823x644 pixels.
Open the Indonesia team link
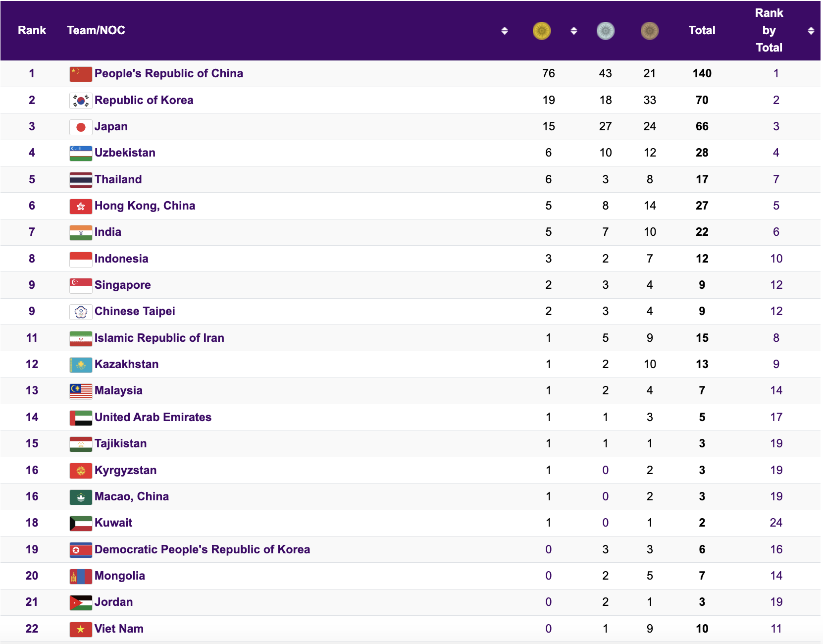pos(121,259)
